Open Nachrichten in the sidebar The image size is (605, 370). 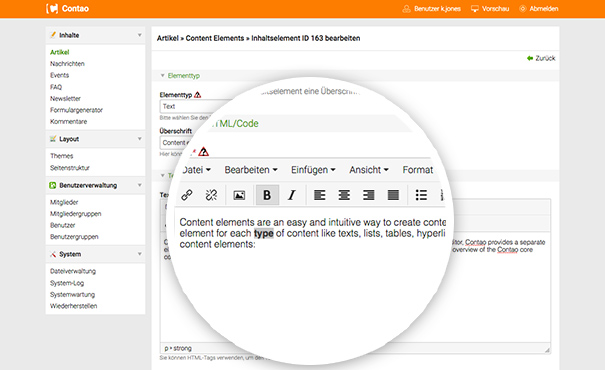pos(67,64)
